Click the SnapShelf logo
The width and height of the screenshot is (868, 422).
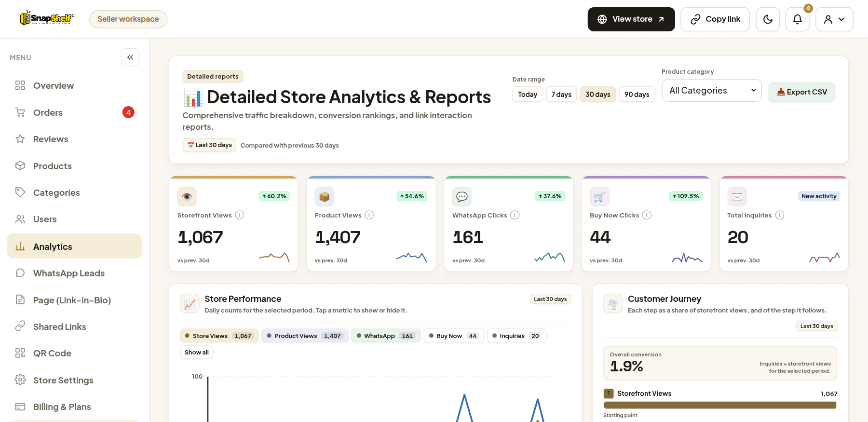(47, 18)
